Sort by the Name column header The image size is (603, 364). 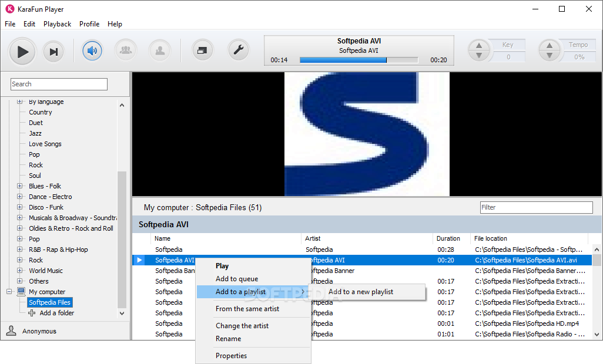[226, 238]
